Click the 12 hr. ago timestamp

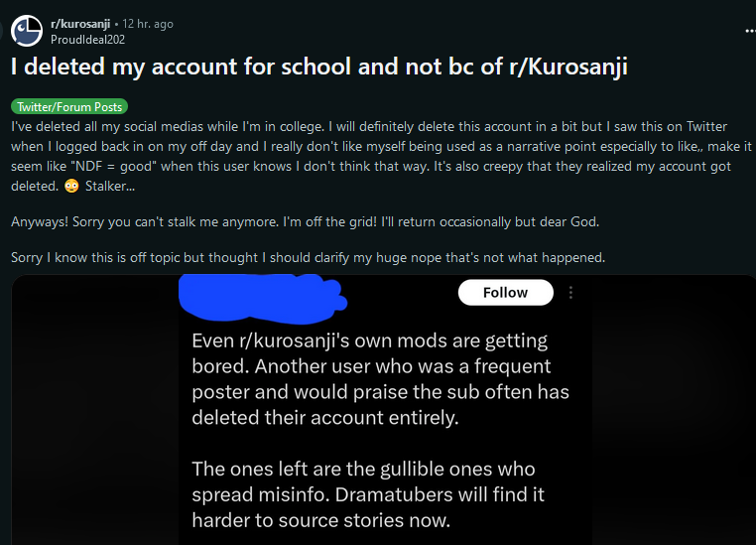point(148,24)
